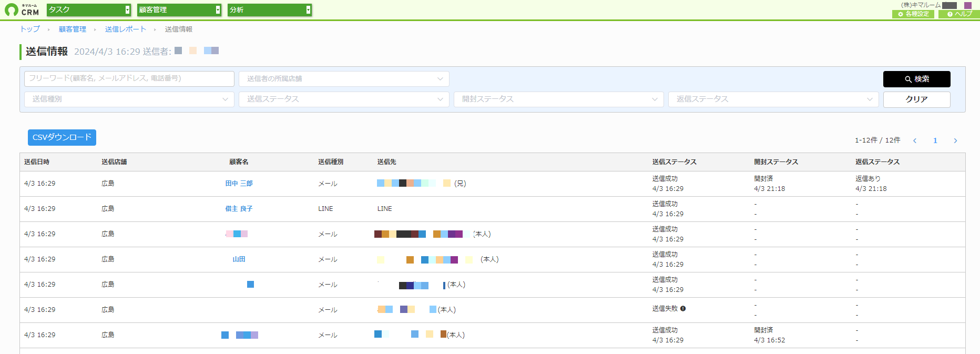980x354 pixels.
Task: Open the 顧客管理 menu dropdown
Action: (179, 9)
